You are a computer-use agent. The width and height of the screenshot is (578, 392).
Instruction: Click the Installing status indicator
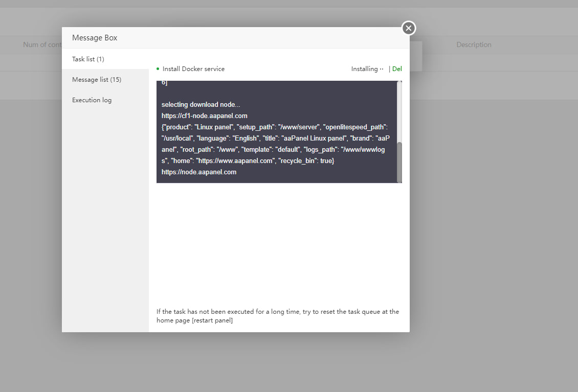pyautogui.click(x=367, y=69)
